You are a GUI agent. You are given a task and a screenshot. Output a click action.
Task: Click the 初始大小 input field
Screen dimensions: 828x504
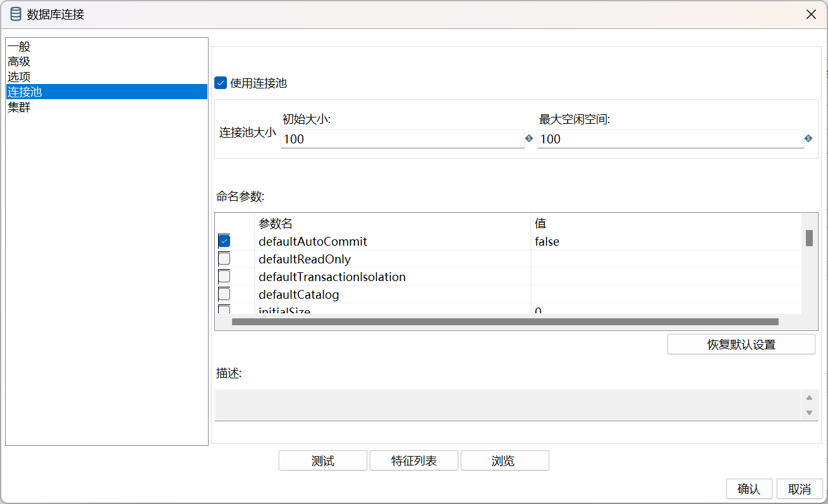pyautogui.click(x=402, y=139)
